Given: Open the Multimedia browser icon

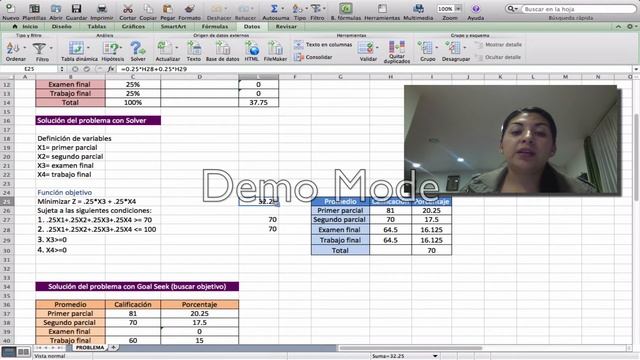Looking at the screenshot, I should pyautogui.click(x=418, y=9).
